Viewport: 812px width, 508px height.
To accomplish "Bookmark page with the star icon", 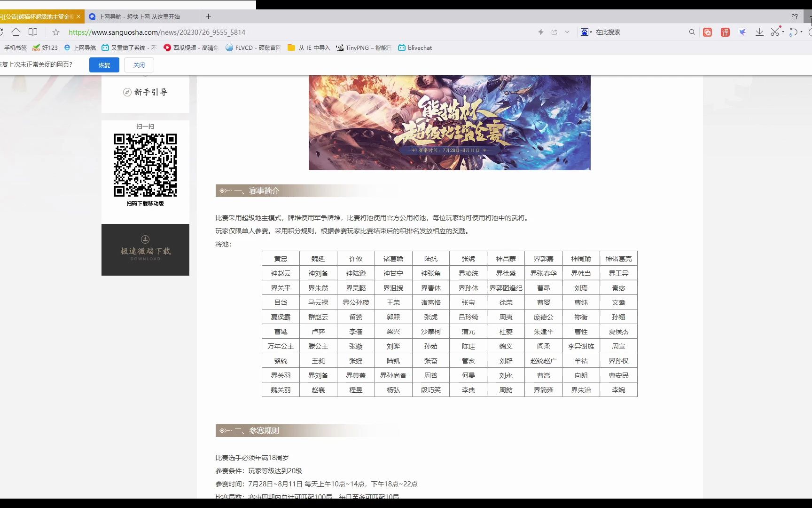I will (56, 32).
